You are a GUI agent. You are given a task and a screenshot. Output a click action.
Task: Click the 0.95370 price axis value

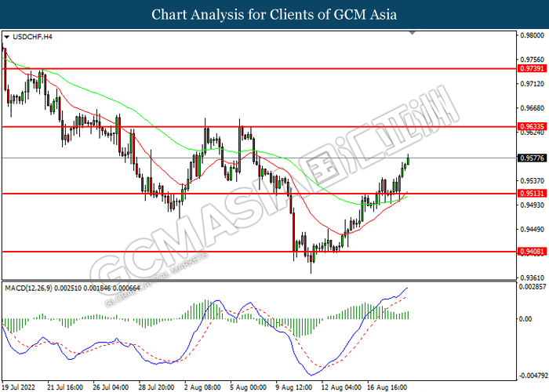coord(533,181)
